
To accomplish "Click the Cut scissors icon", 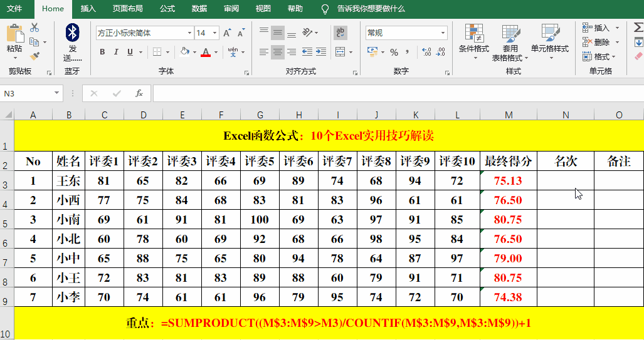I will click(x=34, y=28).
